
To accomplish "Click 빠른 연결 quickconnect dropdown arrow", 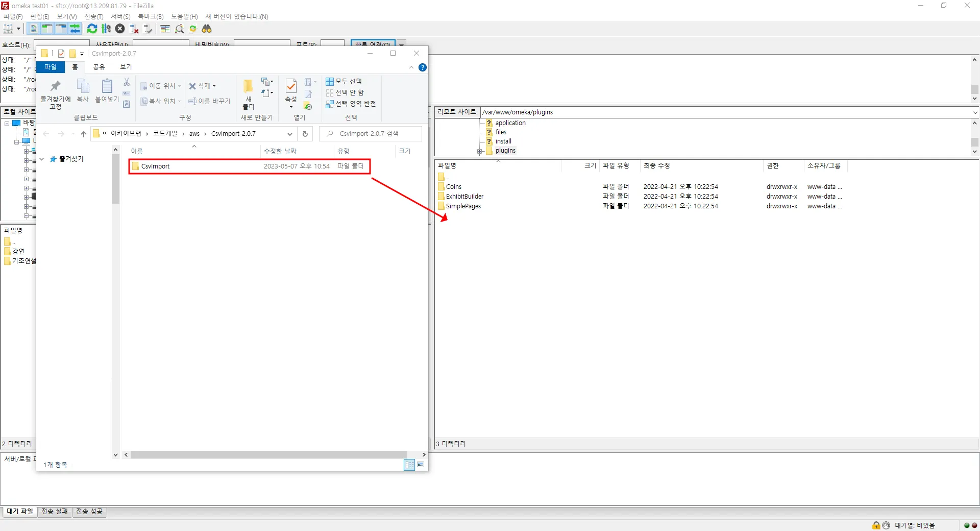I will [402, 45].
